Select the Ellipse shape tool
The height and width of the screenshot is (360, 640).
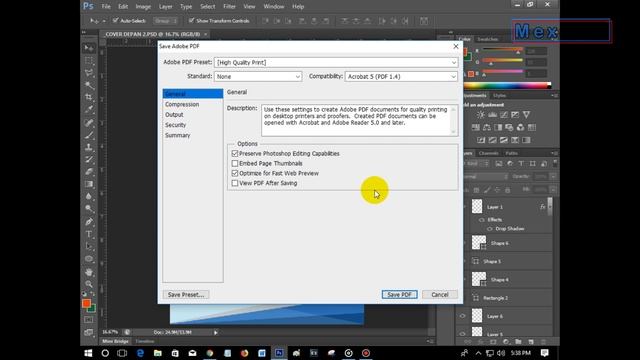[x=89, y=259]
